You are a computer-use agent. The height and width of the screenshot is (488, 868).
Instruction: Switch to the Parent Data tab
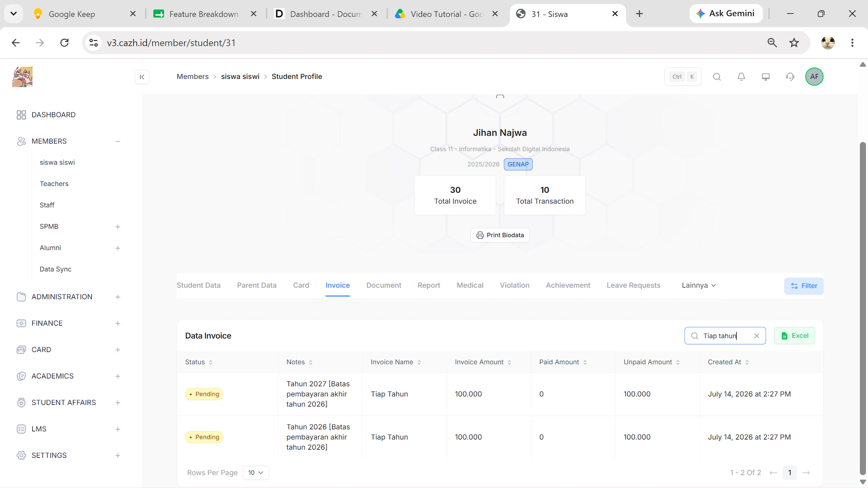tap(257, 285)
